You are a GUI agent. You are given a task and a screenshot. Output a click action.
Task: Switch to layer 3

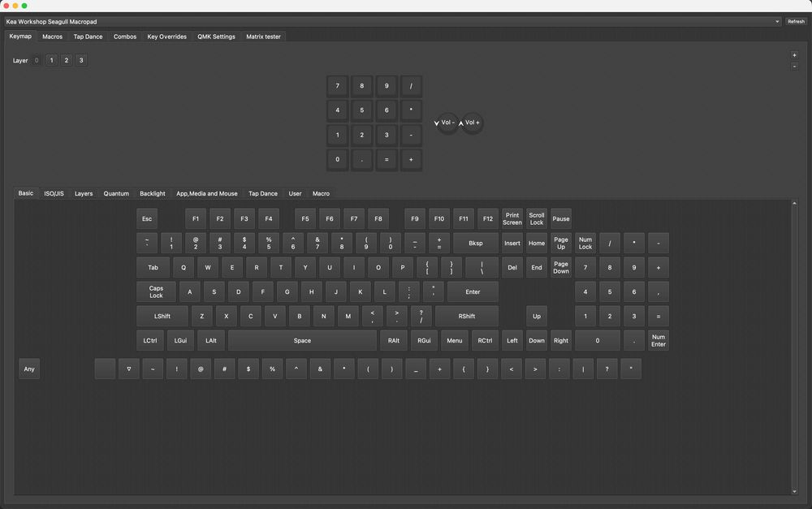pyautogui.click(x=81, y=61)
